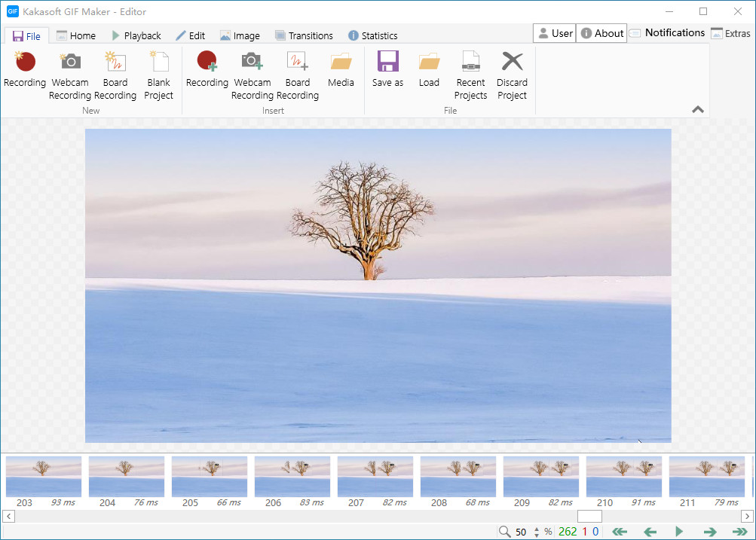Collapse the ribbon with the chevron
The image size is (756, 540).
point(698,109)
